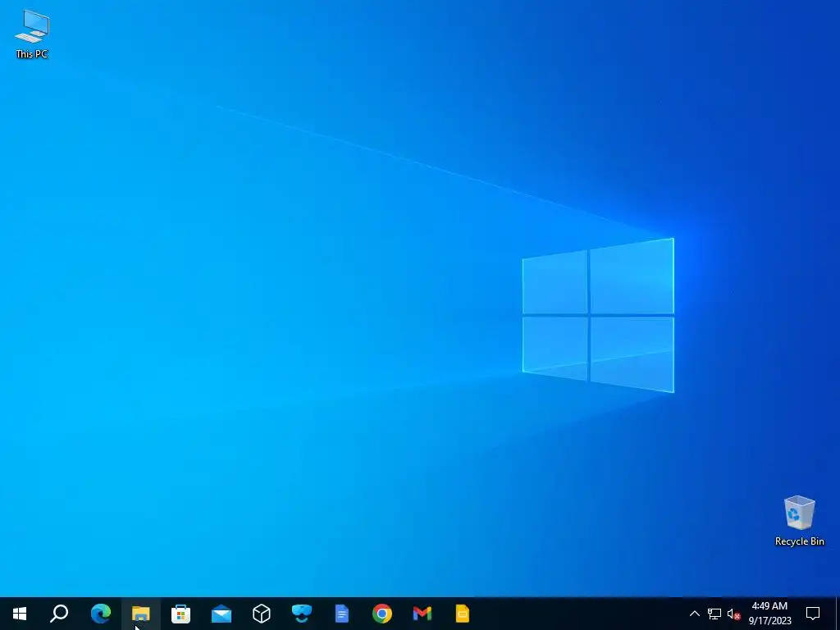840x630 pixels.
Task: Open the network status tray icon
Action: (x=714, y=614)
